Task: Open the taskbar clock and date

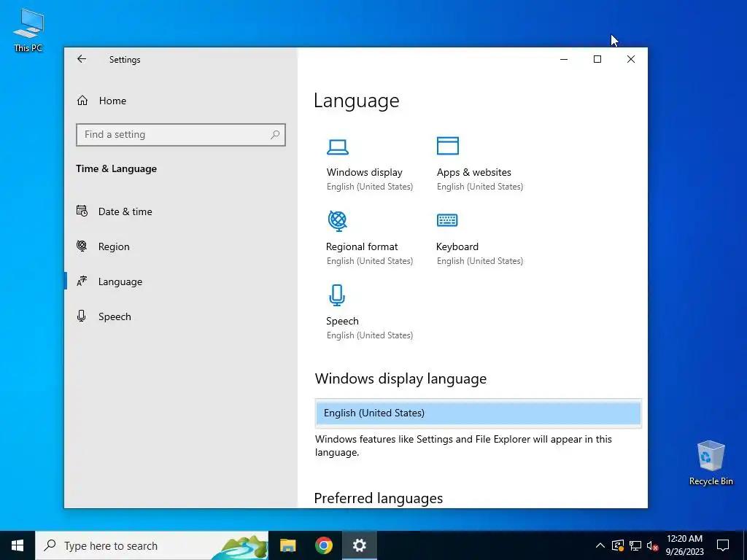Action: click(x=684, y=545)
